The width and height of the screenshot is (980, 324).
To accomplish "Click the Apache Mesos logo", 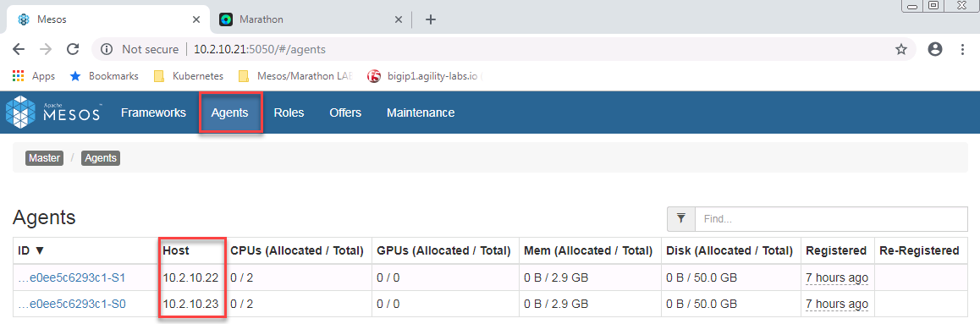I will [x=53, y=113].
